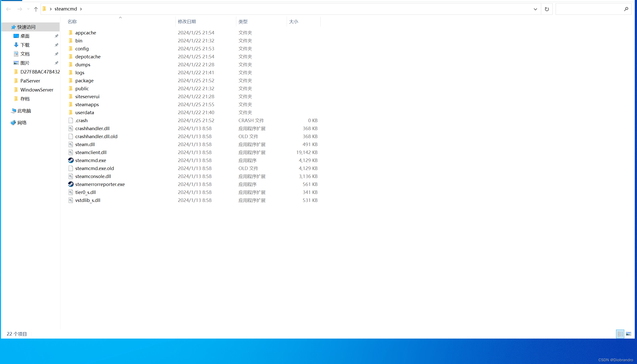Select the steamerrorreporter.exe Steam icon
Screen dimensions: 637x364
71,184
